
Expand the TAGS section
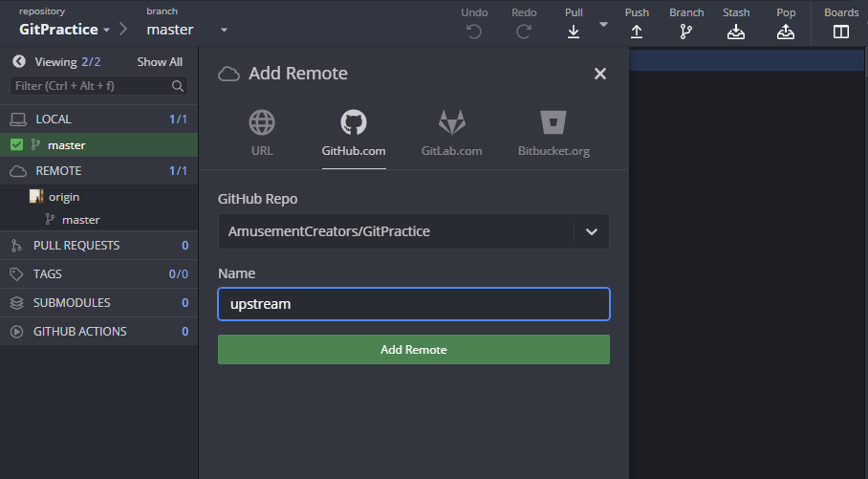click(x=98, y=274)
